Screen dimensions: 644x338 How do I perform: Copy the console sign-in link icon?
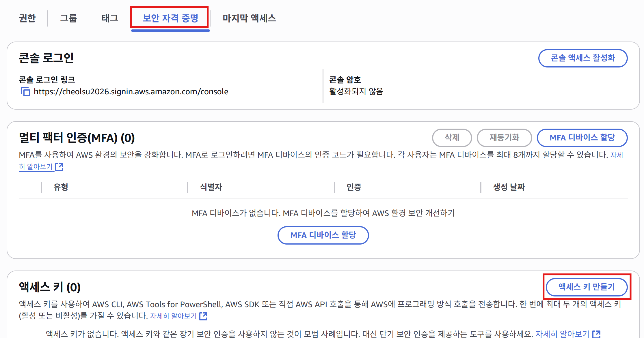click(25, 92)
